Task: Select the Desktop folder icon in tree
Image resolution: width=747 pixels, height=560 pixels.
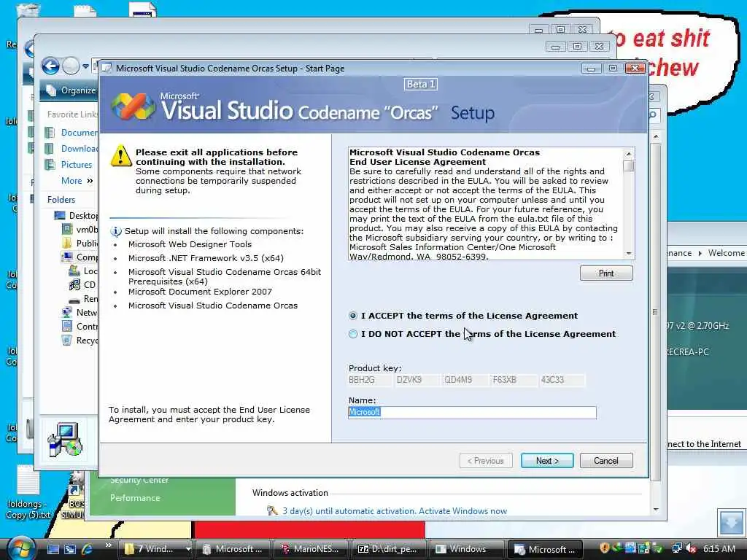Action: (x=60, y=216)
